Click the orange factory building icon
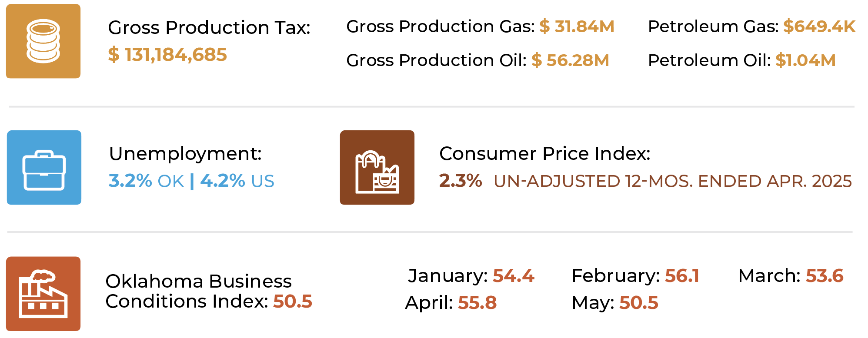Viewport: 868px width, 338px height. point(43,294)
